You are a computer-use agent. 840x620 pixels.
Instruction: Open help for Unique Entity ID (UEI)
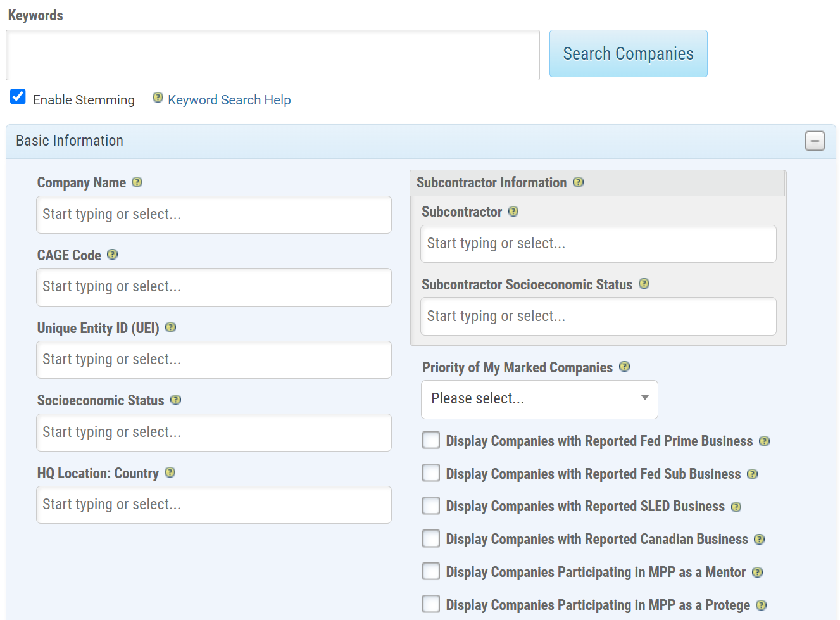(170, 327)
